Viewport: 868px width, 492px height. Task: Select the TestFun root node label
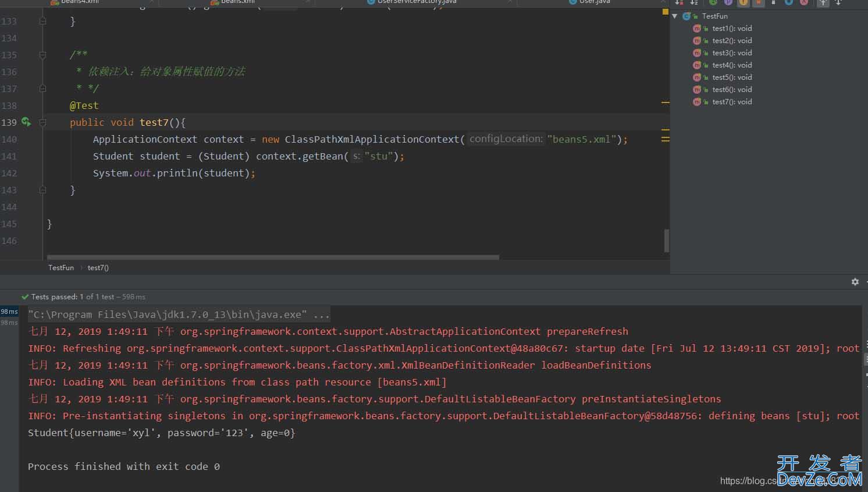pos(714,16)
